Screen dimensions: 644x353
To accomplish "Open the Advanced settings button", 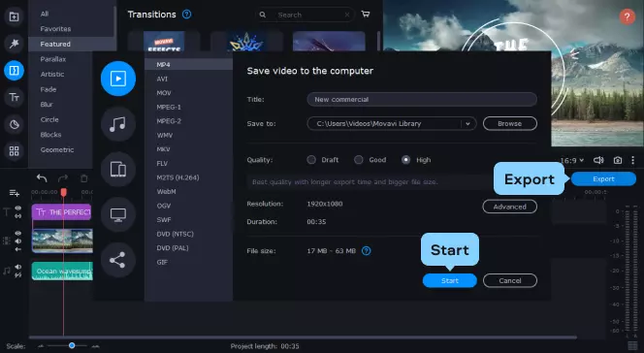I will point(510,207).
